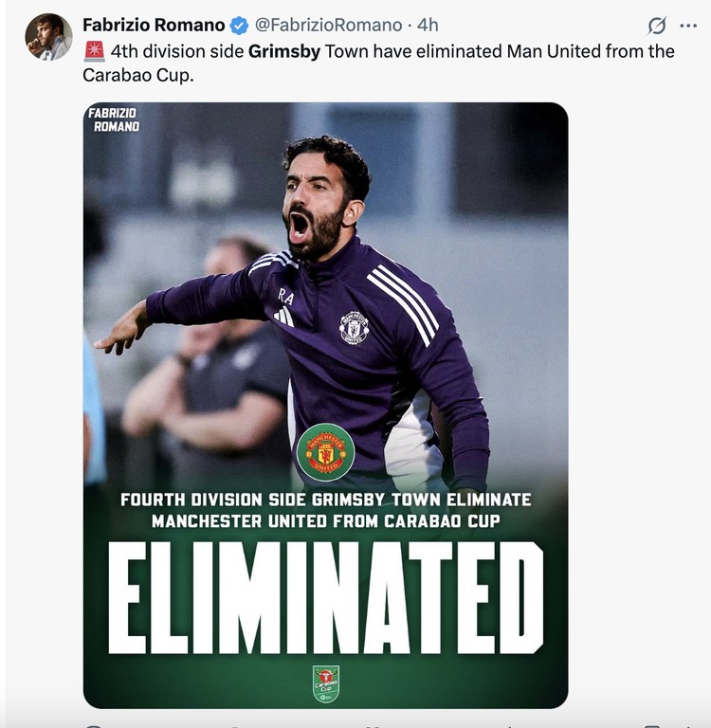The width and height of the screenshot is (711, 728).
Task: Click the Adidas logo on the jacket
Action: pyautogui.click(x=284, y=318)
